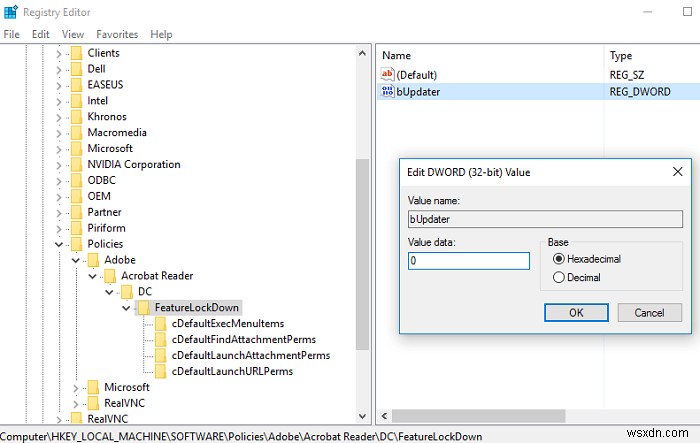Confirm the DWORD value with OK
Screen dimensions: 700x443
pos(576,313)
